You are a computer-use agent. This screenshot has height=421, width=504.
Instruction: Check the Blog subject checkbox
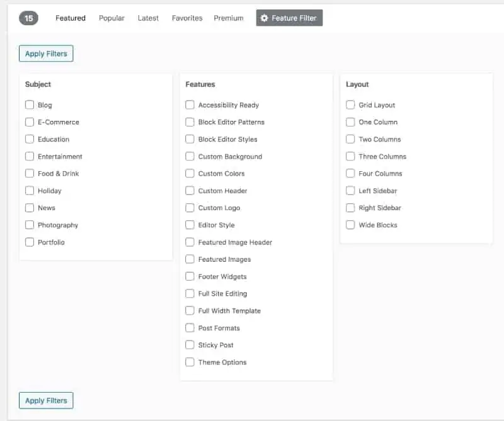pyautogui.click(x=30, y=105)
